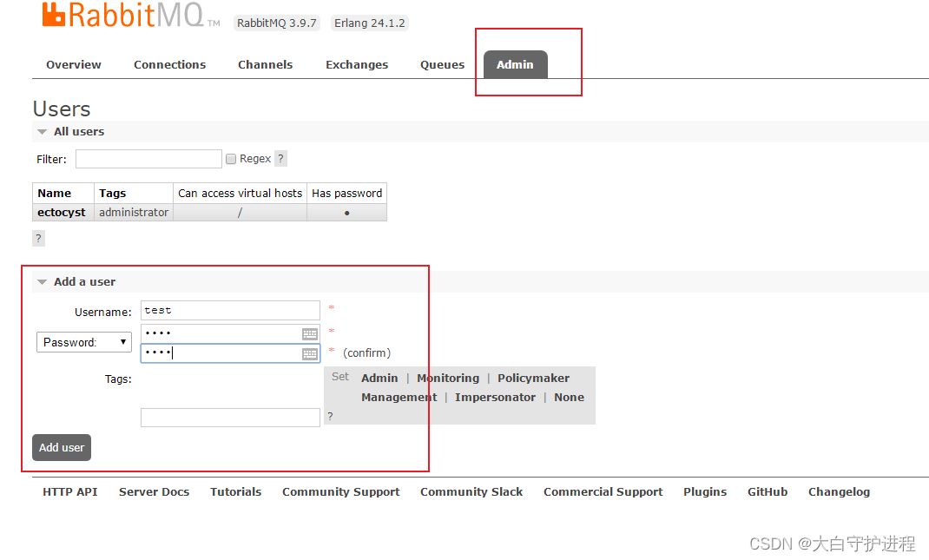Image resolution: width=929 pixels, height=560 pixels.
Task: Open the Commercial Support link
Action: coord(603,492)
